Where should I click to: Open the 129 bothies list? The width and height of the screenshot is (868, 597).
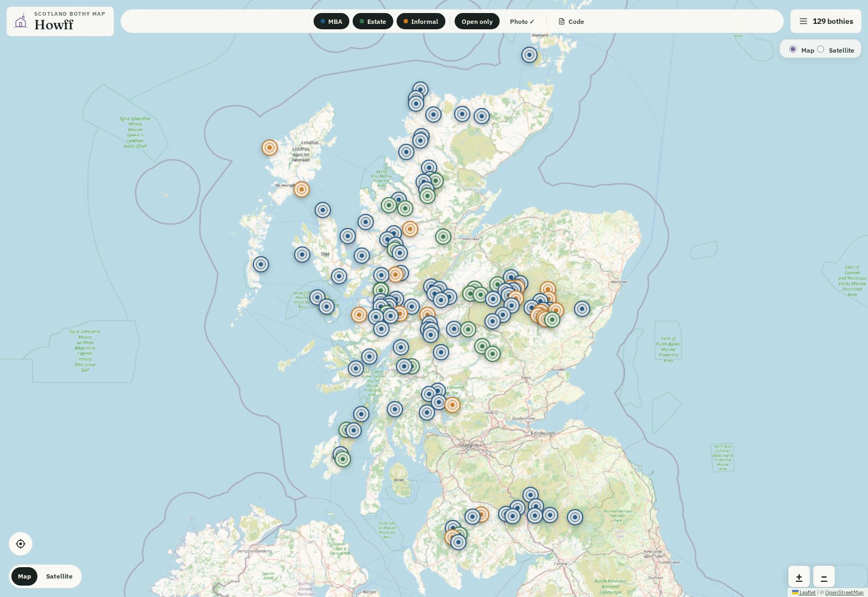pyautogui.click(x=826, y=21)
